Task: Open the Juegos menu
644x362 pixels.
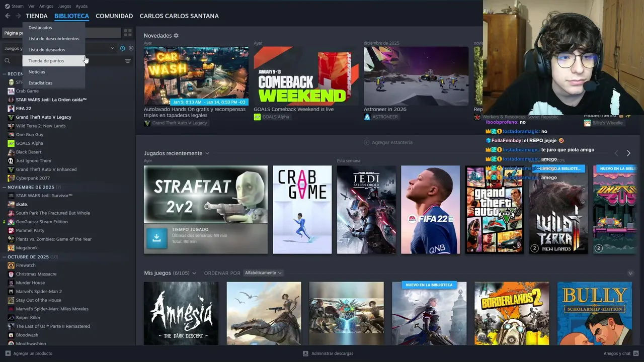Action: (64, 6)
